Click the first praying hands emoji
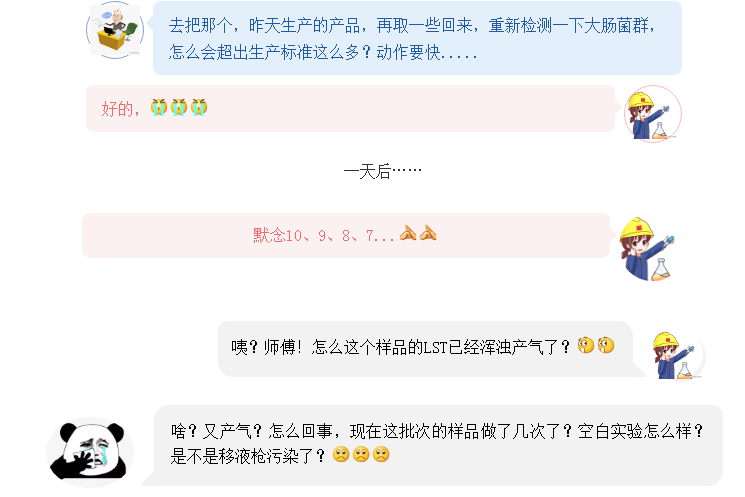Screen dimensions: 745x497 point(408,233)
